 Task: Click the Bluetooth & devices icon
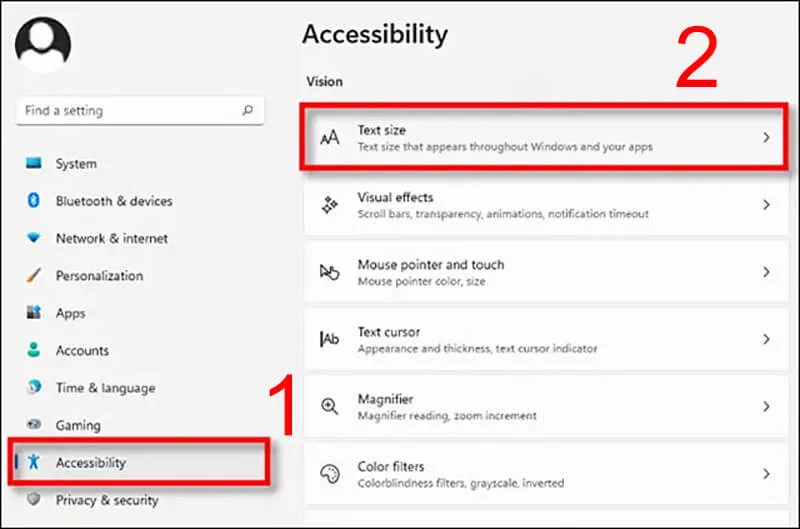coord(34,201)
